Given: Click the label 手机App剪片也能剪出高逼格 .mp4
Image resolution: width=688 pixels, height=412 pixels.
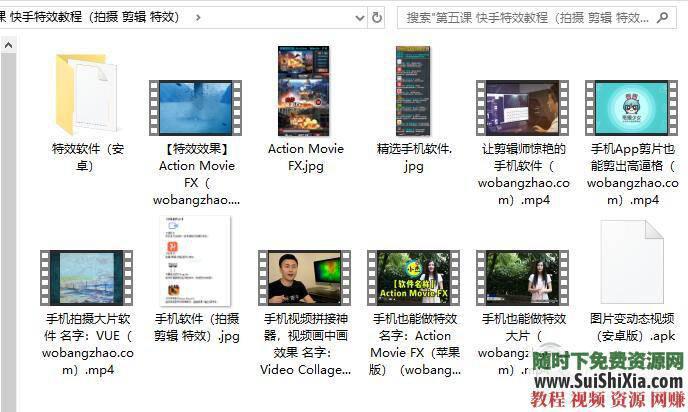Looking at the screenshot, I should point(632,174).
